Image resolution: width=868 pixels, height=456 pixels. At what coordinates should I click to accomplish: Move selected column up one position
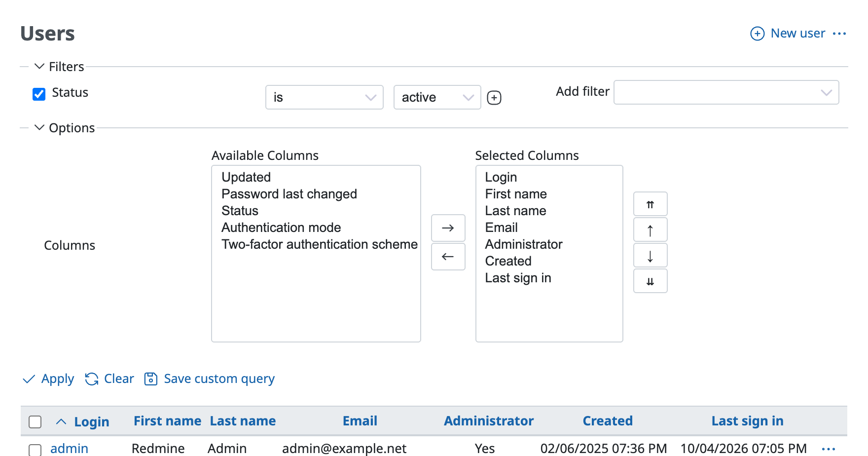[650, 230]
